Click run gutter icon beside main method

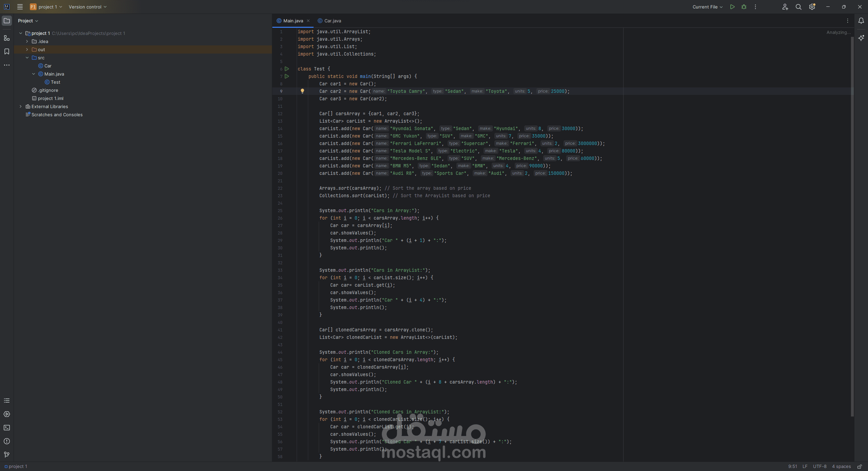(x=287, y=76)
